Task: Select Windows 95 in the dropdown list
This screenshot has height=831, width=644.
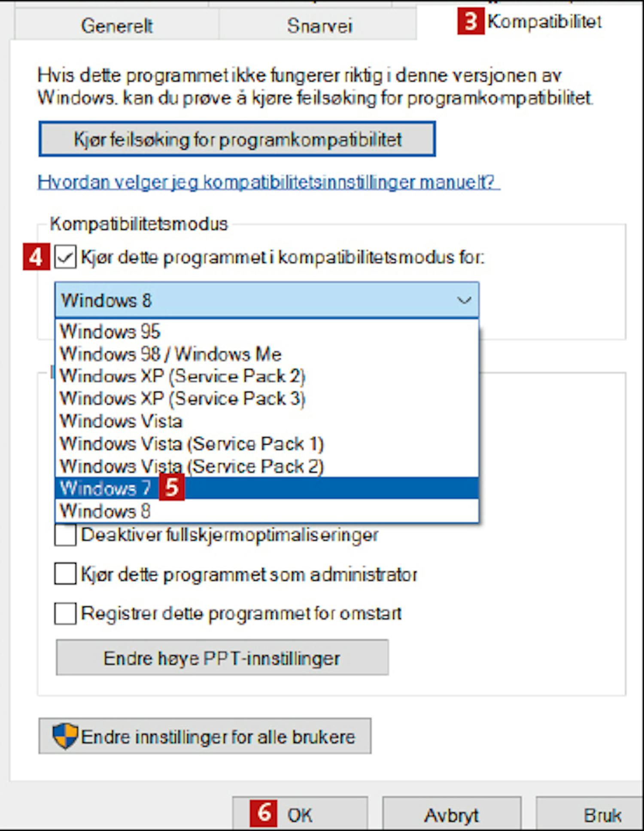Action: [x=267, y=331]
